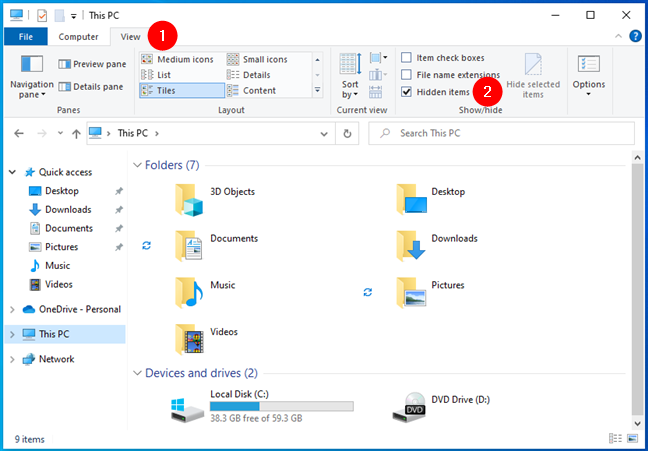Open the Sort by menu

(x=350, y=76)
